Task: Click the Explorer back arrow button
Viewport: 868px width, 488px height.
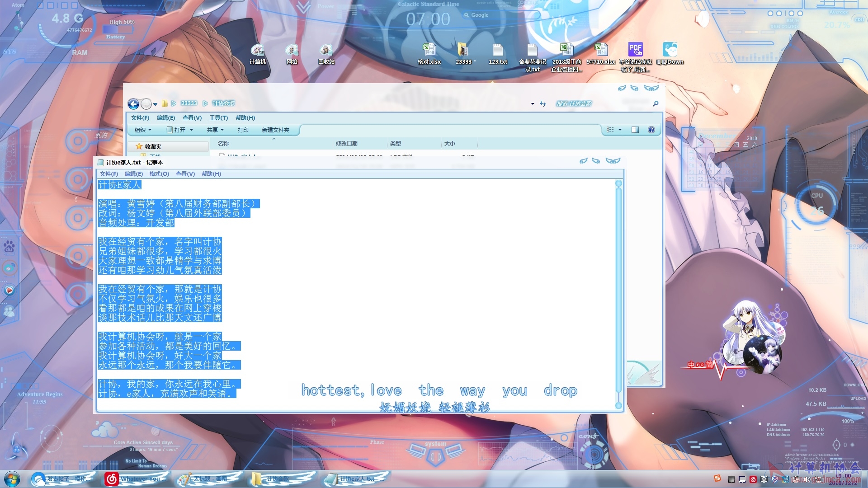Action: coord(133,104)
